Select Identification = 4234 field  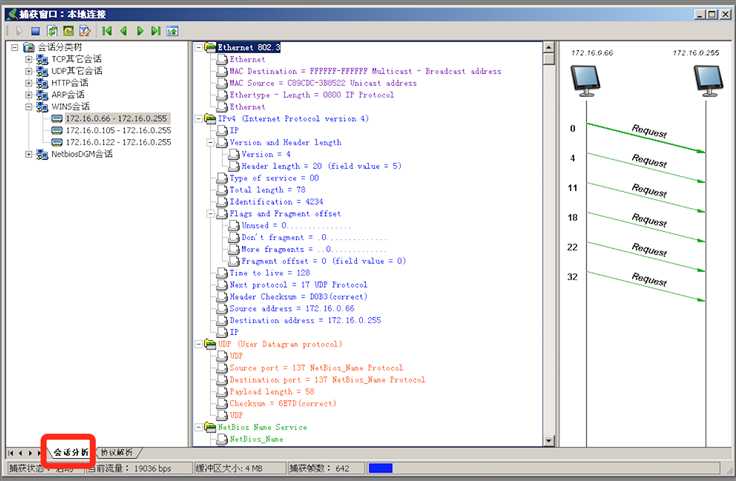(x=276, y=202)
